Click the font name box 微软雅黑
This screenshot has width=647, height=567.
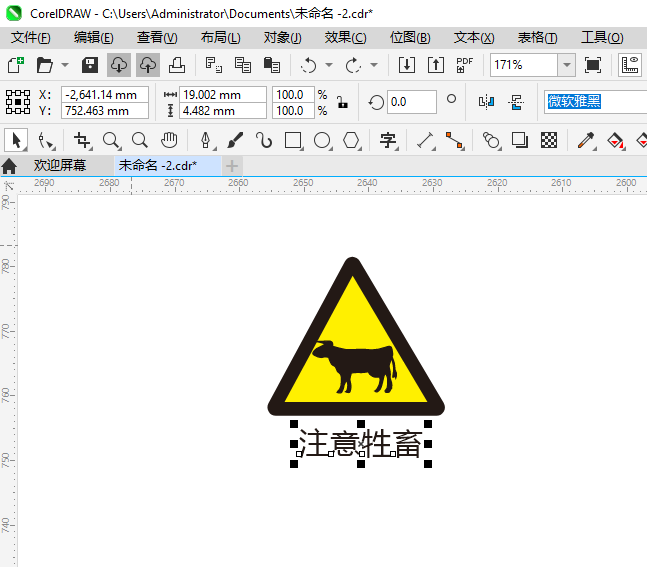(x=595, y=102)
